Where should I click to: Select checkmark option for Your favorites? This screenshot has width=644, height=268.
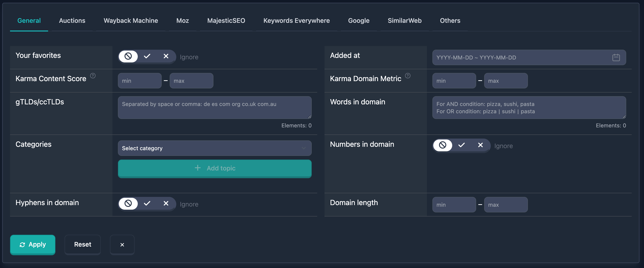tap(147, 56)
